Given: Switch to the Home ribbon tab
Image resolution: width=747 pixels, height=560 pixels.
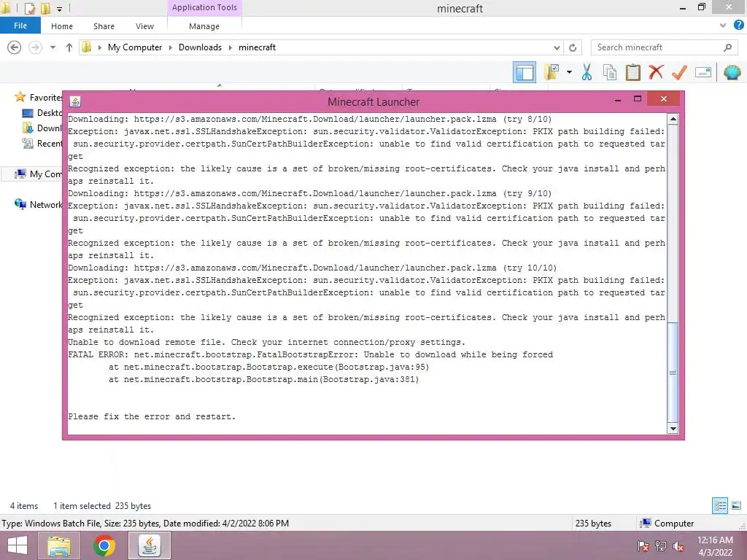Looking at the screenshot, I should [62, 26].
